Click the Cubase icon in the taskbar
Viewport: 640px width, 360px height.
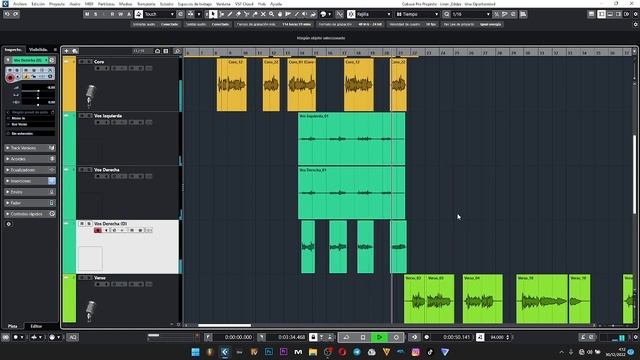click(225, 352)
